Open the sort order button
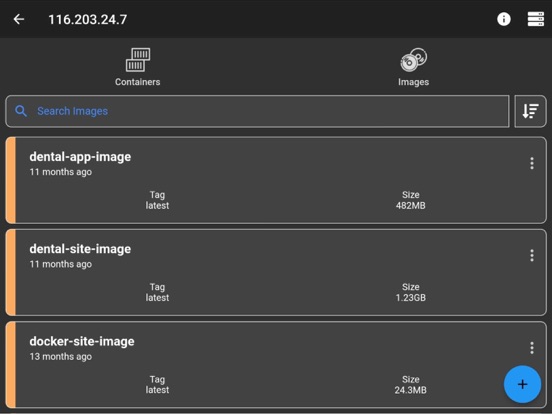 coord(530,111)
